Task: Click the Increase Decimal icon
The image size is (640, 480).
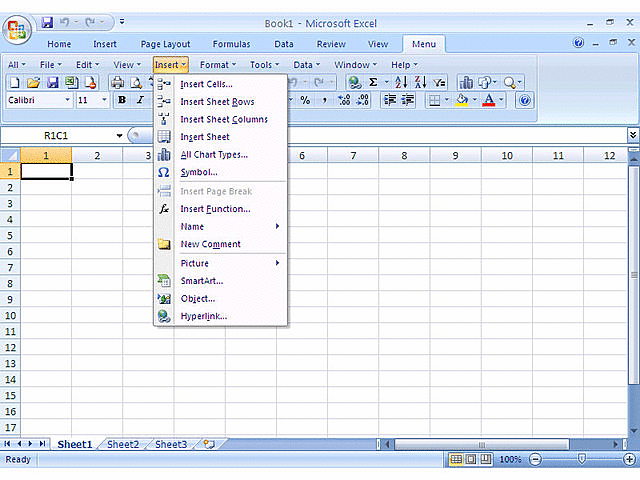Action: [x=344, y=100]
